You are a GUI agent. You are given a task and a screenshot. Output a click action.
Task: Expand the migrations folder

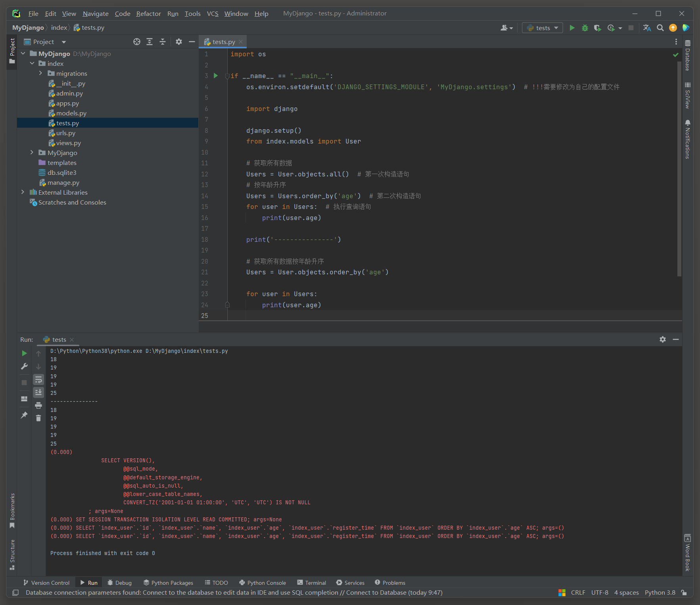point(40,73)
